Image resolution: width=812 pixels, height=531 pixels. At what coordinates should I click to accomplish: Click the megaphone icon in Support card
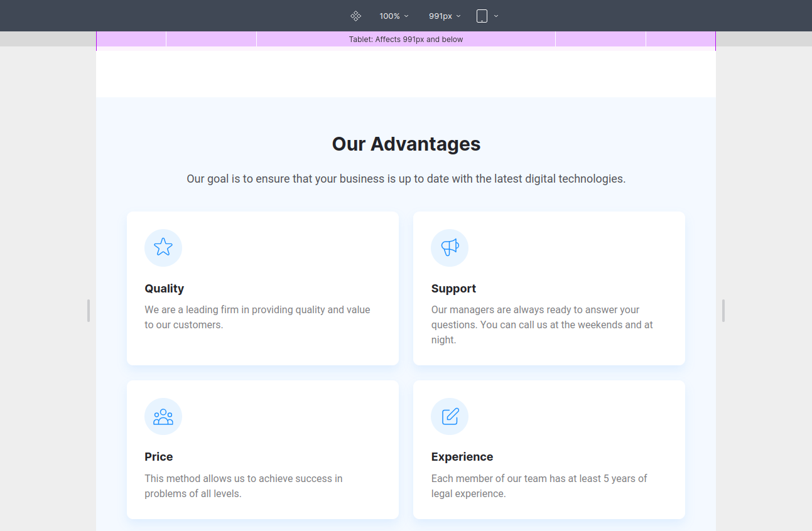[x=450, y=247]
